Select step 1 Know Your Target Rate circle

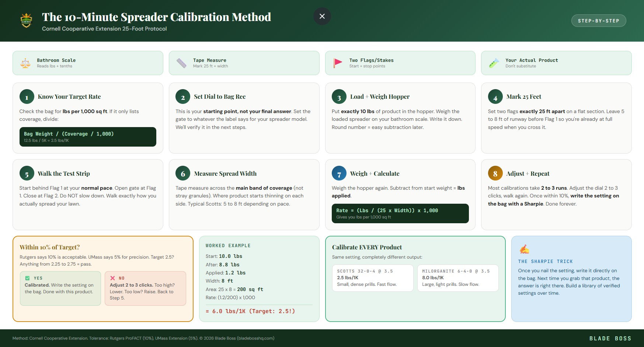point(26,97)
